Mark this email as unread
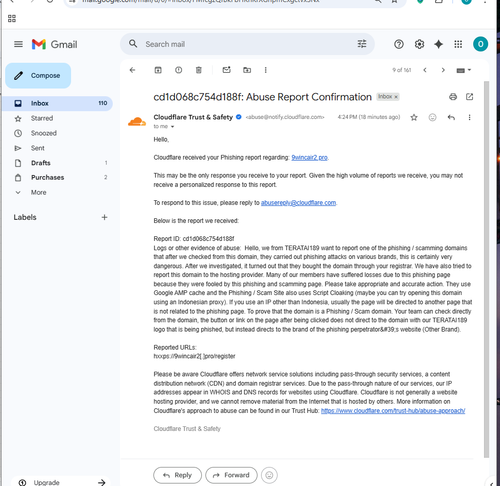 point(227,70)
